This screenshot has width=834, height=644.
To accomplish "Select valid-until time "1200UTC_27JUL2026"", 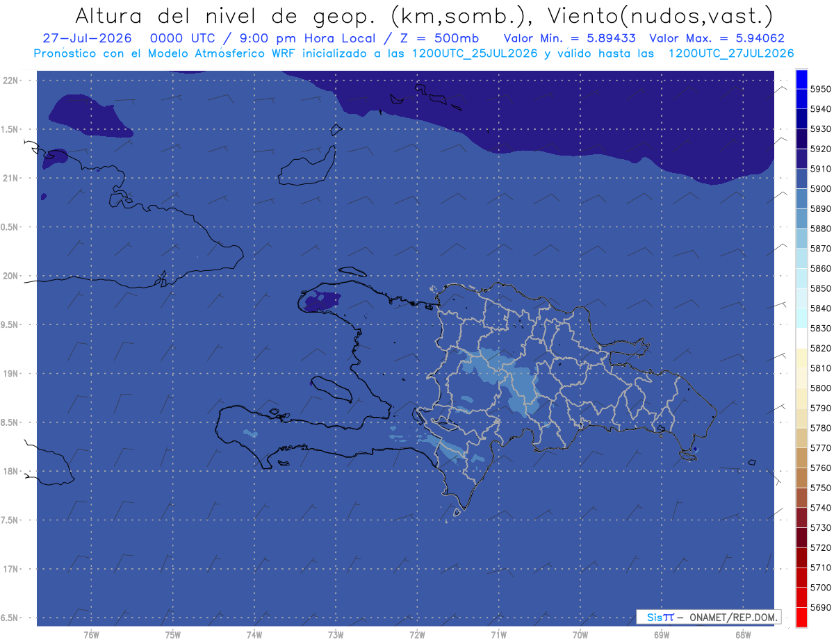I will pos(731,53).
